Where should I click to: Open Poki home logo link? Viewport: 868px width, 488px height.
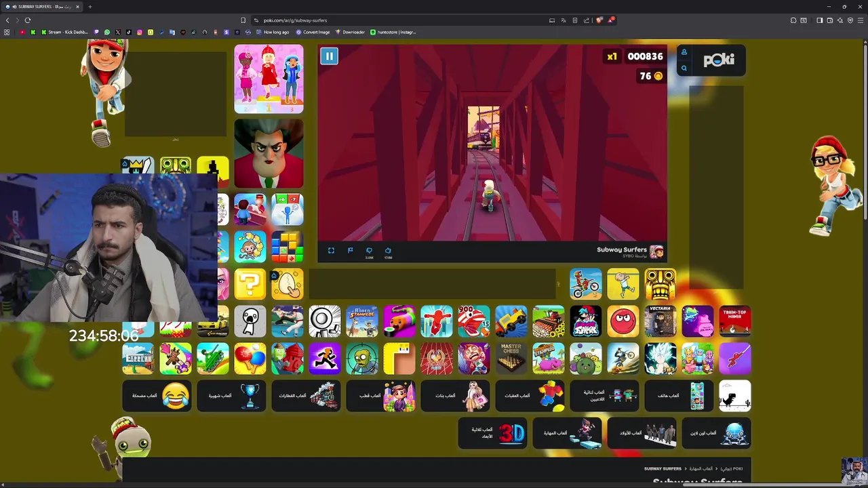(x=719, y=60)
